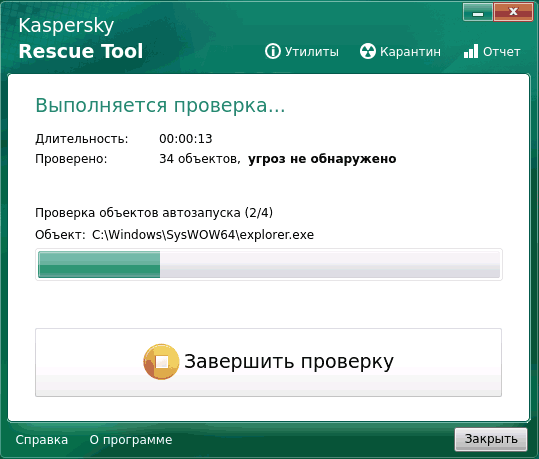Click the path C:\Windows\SysWOW64\explorer.exe
The image size is (539, 459).
tap(203, 235)
